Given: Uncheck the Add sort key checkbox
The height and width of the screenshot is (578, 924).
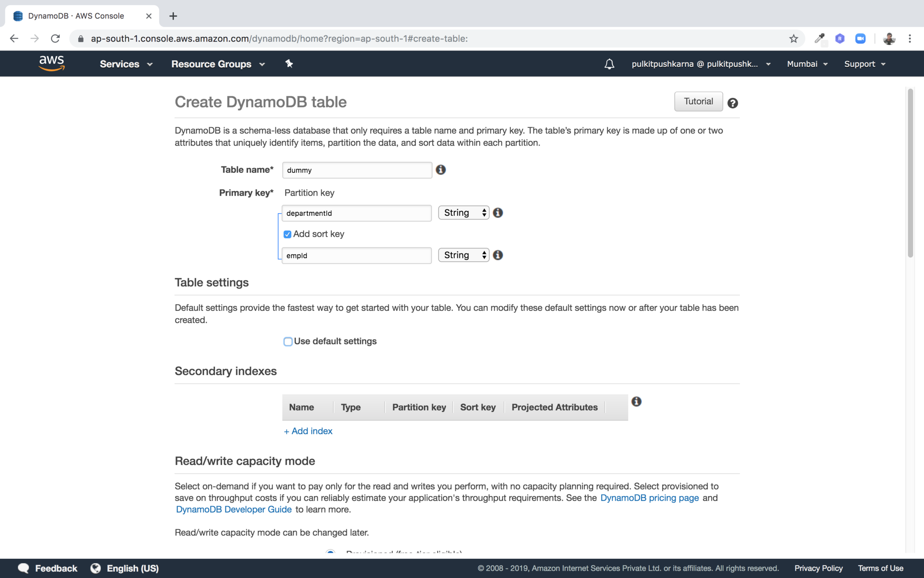Looking at the screenshot, I should coord(287,234).
